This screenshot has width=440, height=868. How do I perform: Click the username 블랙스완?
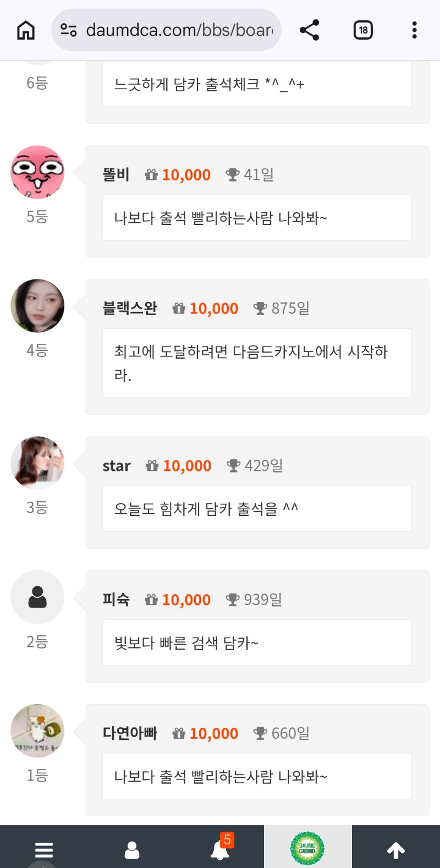coord(130,308)
